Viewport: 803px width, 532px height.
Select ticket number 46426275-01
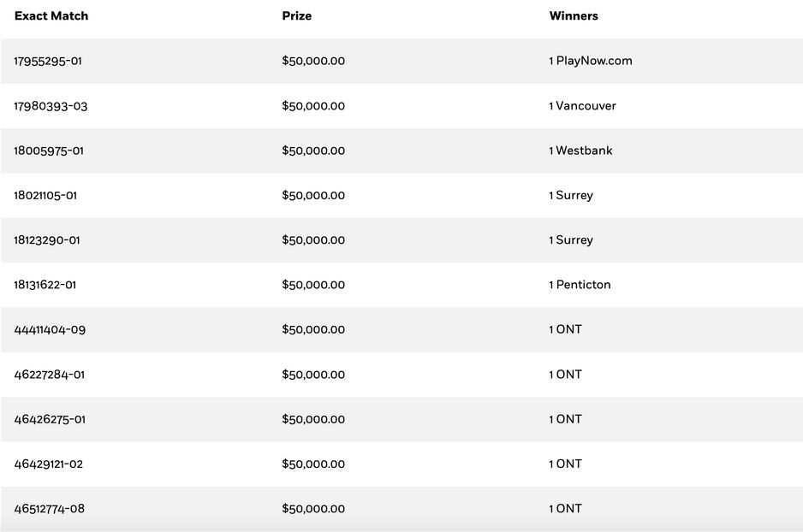50,419
